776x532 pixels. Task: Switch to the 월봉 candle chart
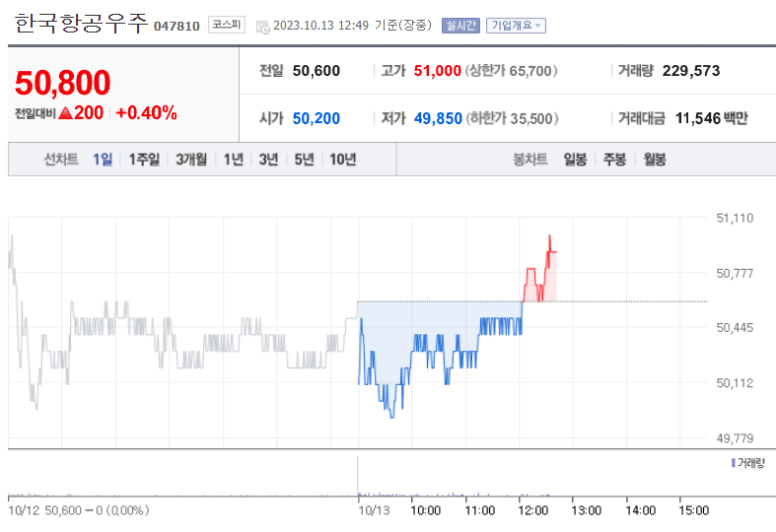655,160
